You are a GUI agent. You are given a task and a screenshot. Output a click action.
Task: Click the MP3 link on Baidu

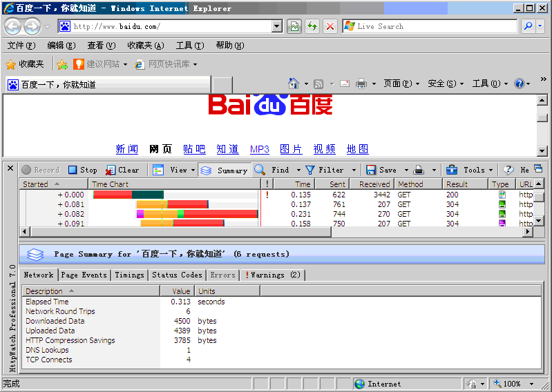260,150
